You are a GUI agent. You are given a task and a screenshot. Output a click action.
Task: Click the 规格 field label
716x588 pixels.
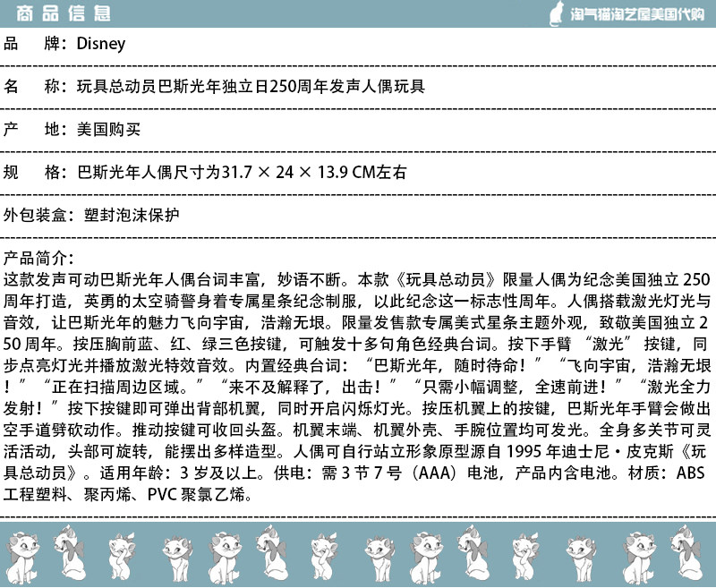coord(35,172)
